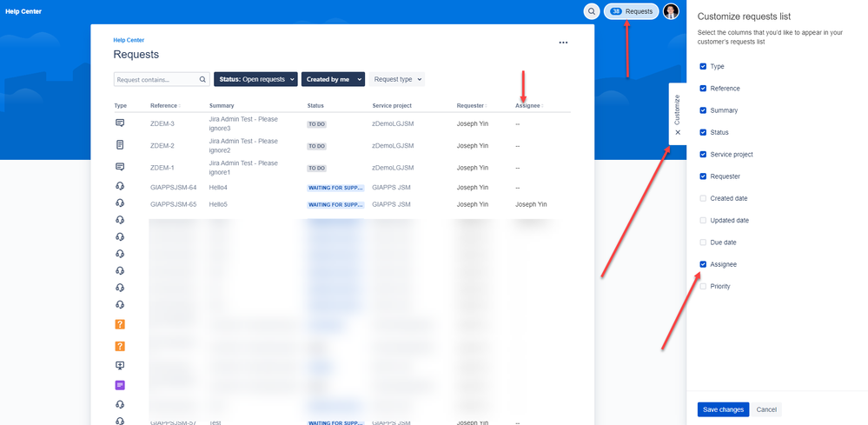
Task: Open the user profile avatar
Action: [671, 11]
